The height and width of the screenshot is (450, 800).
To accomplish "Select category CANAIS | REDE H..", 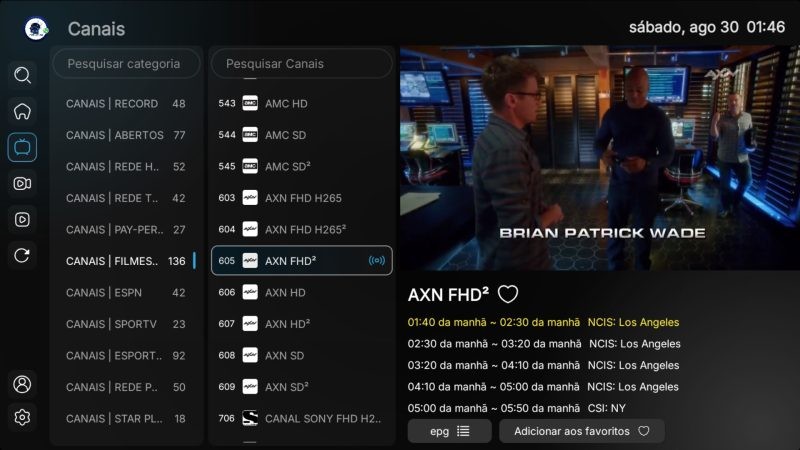I will pyautogui.click(x=126, y=167).
